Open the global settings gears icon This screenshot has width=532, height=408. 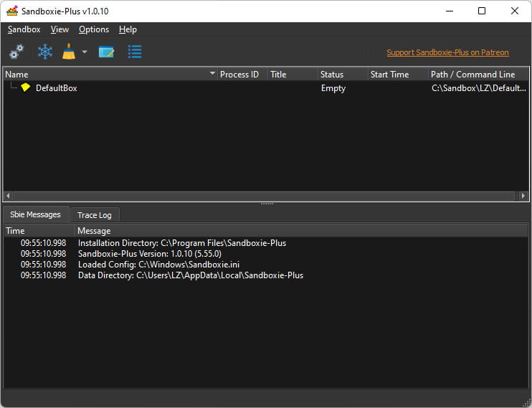(x=16, y=52)
